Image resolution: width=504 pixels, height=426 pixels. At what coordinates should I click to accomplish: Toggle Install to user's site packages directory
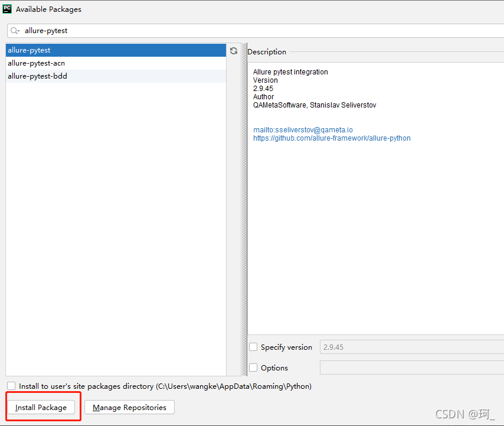[11, 386]
